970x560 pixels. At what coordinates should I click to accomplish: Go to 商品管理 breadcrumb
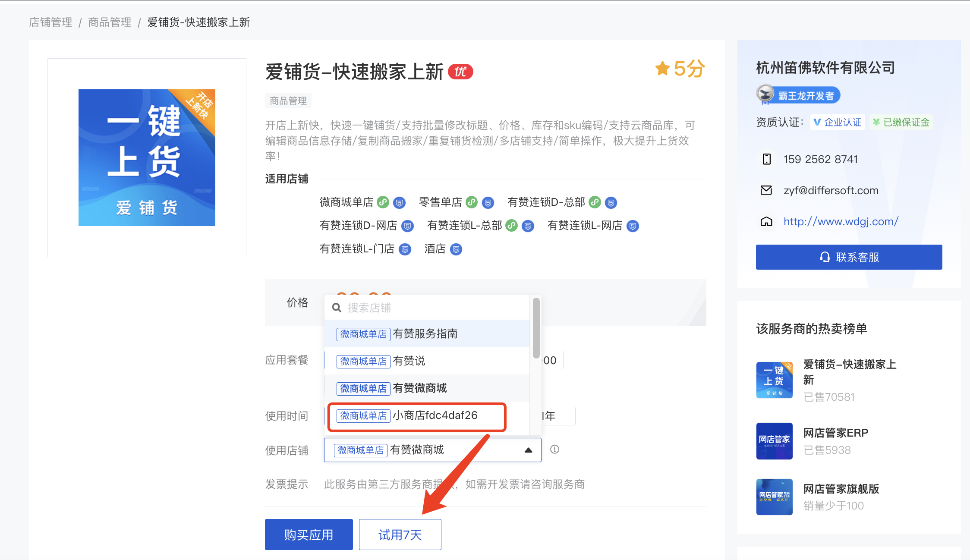click(110, 22)
